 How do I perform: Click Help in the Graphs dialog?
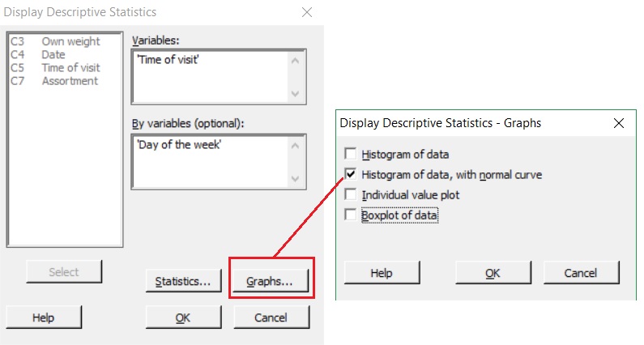pyautogui.click(x=381, y=273)
